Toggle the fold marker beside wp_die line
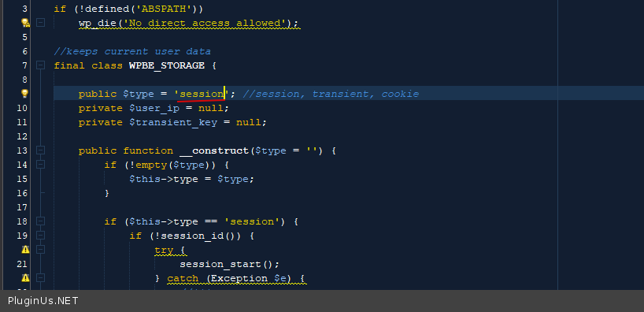This screenshot has height=312, width=644. [40, 23]
